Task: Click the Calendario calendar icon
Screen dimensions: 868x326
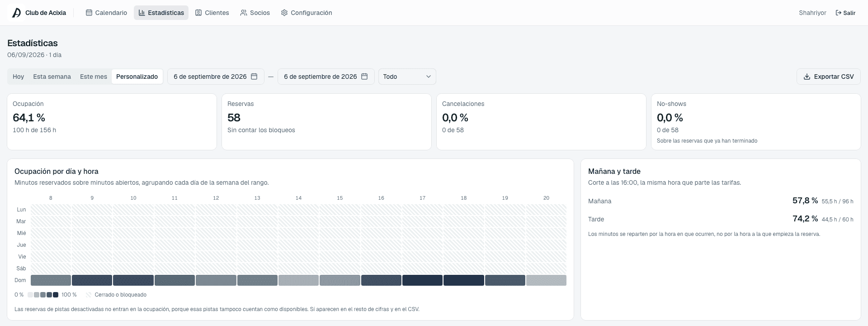Action: point(89,13)
